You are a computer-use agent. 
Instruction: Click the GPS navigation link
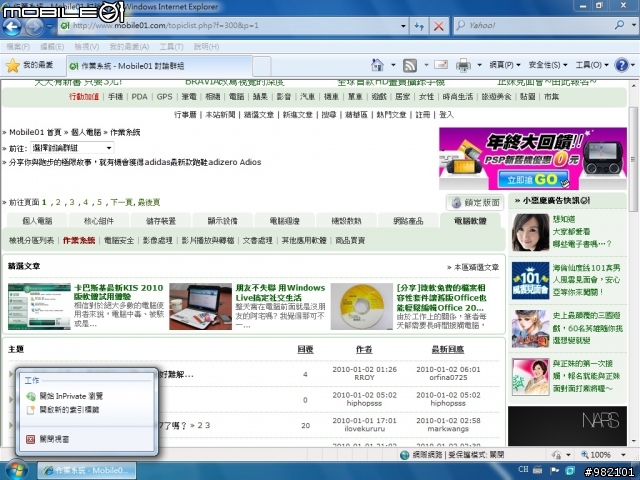(x=164, y=97)
